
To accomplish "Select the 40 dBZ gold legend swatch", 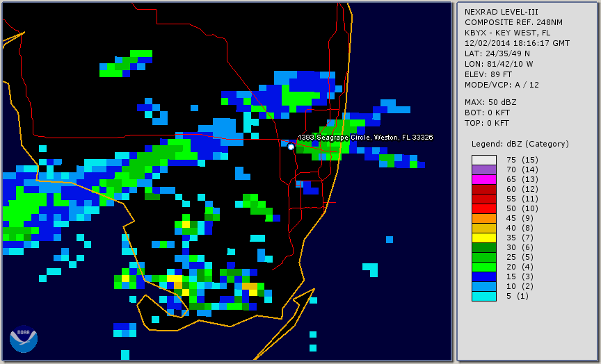I will tap(484, 228).
